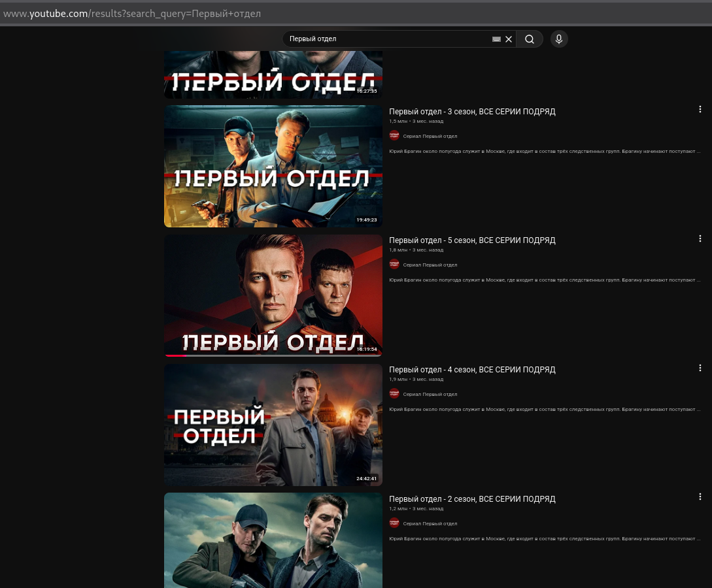Viewport: 712px width, 588px height.
Task: Click description text under the 4 сезон video
Action: point(545,409)
